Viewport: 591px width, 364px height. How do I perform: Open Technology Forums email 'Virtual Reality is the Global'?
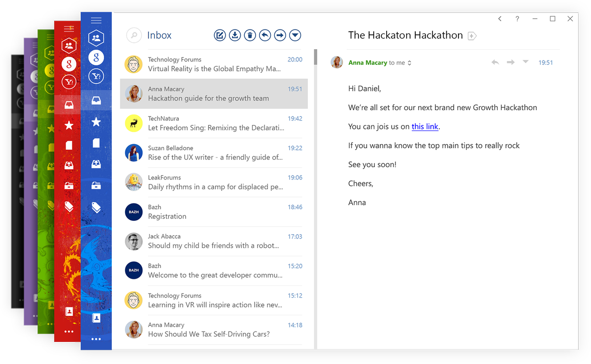pos(214,64)
